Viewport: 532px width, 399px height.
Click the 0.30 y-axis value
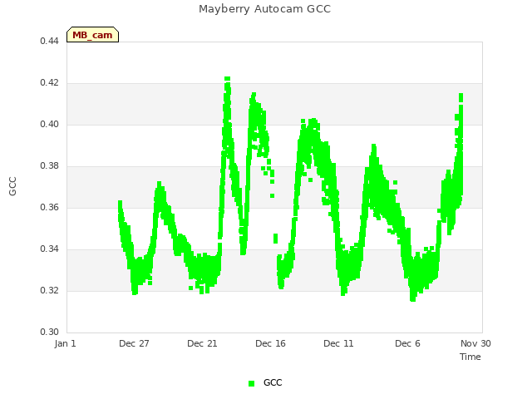click(x=50, y=332)
